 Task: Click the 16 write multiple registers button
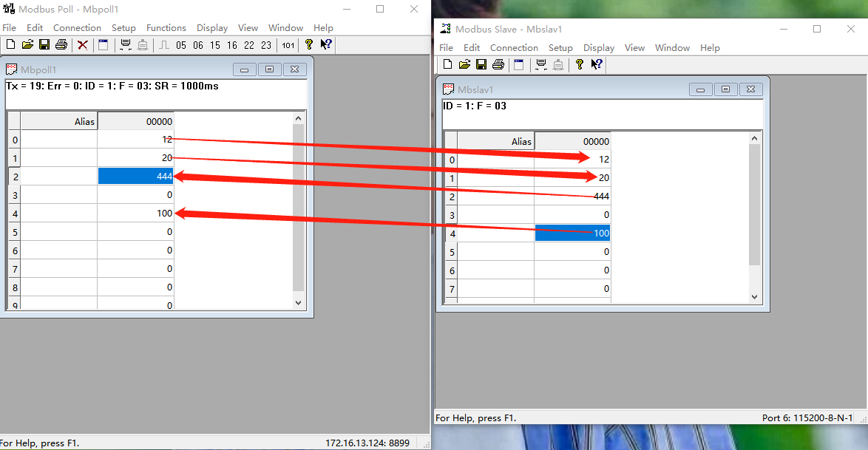232,45
